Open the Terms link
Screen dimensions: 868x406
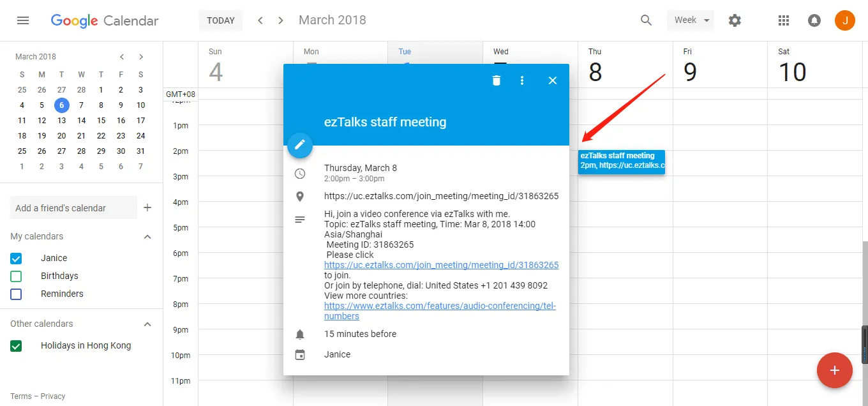pyautogui.click(x=20, y=396)
